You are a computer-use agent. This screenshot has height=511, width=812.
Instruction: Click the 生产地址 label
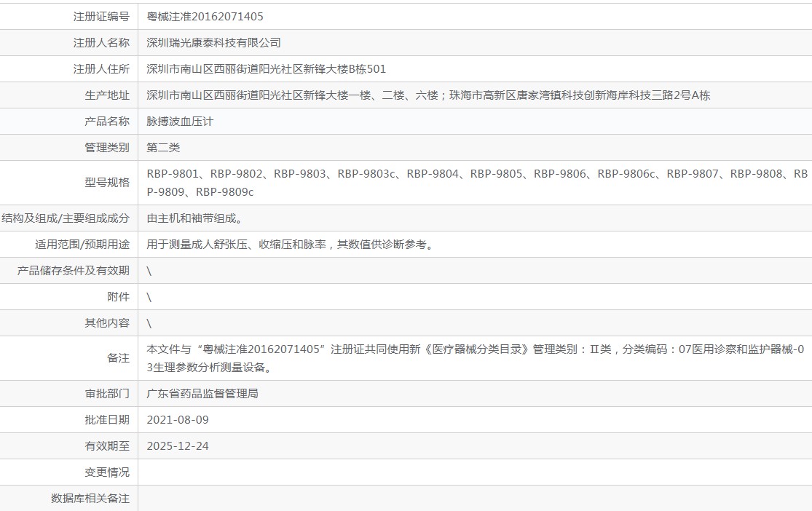tap(107, 95)
